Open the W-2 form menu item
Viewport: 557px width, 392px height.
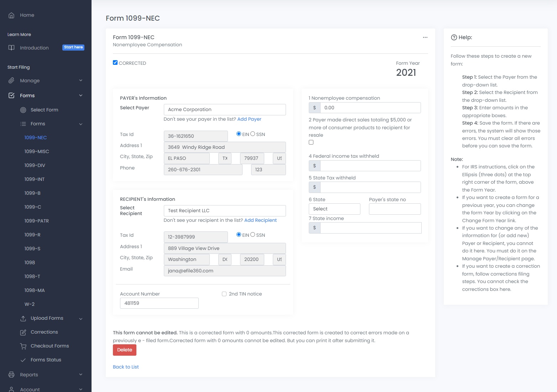tap(30, 304)
